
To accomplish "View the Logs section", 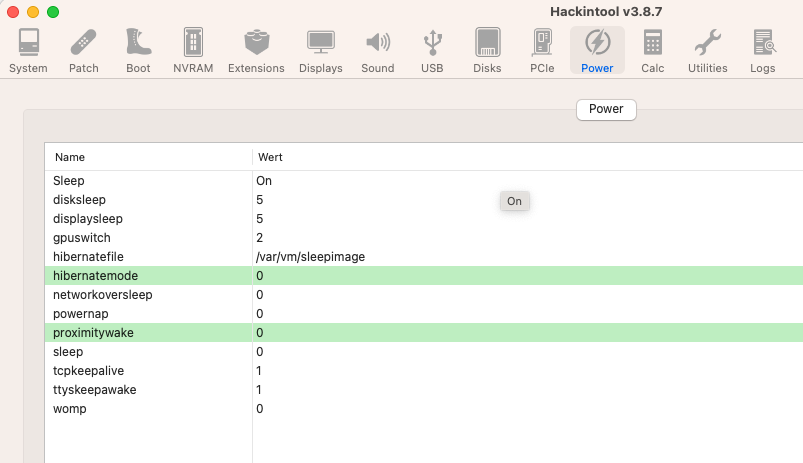I will click(763, 50).
